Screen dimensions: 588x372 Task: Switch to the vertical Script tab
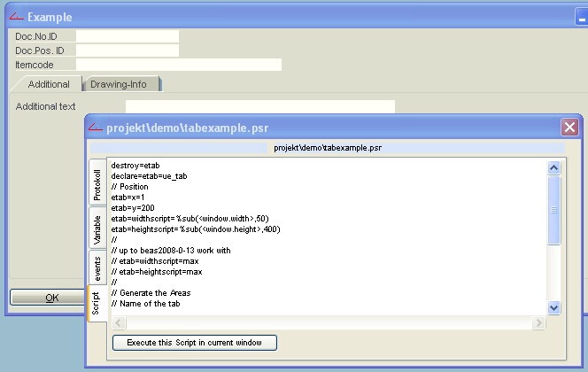(x=97, y=306)
